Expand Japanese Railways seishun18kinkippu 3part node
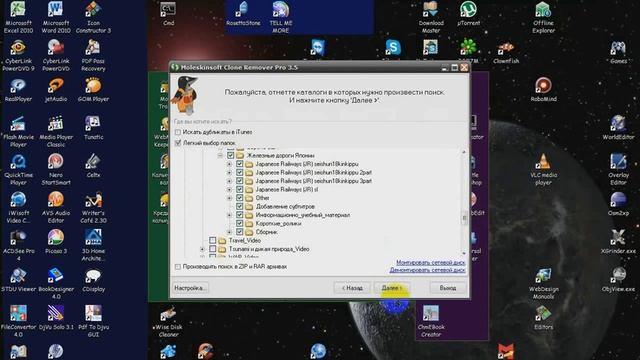The width and height of the screenshot is (640, 360). tap(229, 181)
